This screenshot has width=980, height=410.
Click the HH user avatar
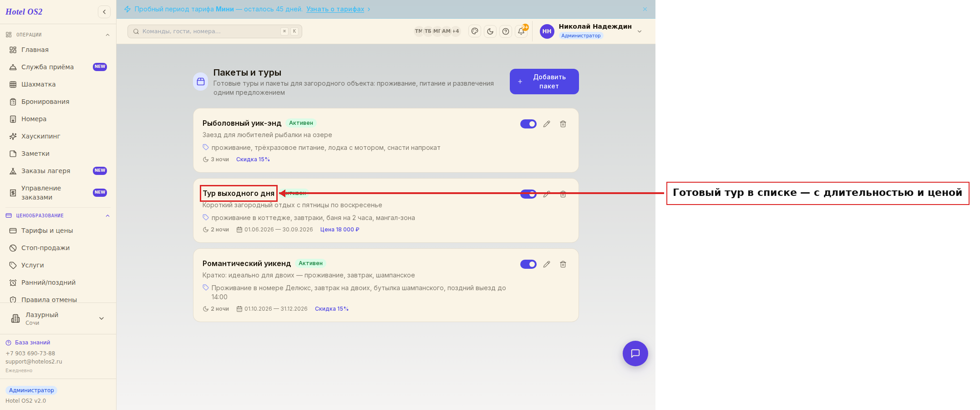547,31
